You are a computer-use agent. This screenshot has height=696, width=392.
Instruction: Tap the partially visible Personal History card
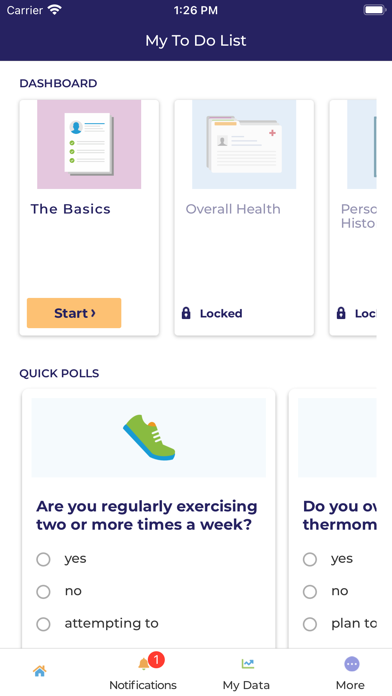(353, 218)
